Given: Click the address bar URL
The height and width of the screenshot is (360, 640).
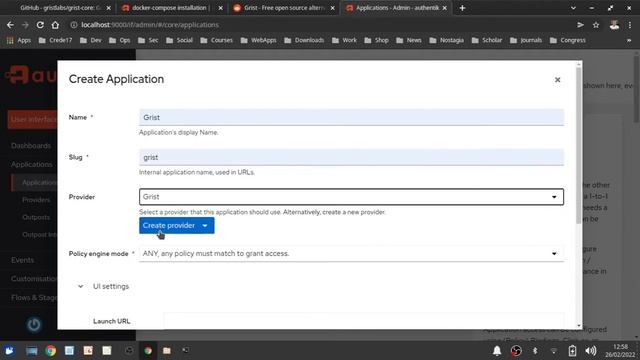Looking at the screenshot, I should pyautogui.click(x=150, y=25).
